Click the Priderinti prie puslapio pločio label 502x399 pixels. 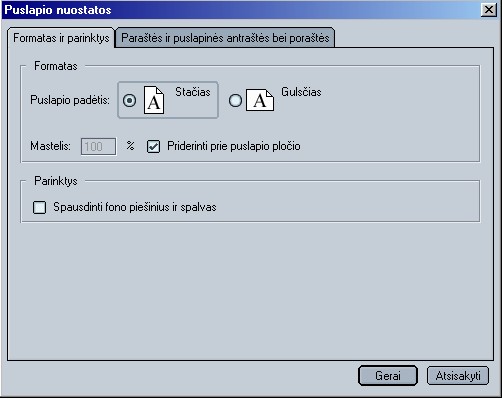tap(234, 146)
